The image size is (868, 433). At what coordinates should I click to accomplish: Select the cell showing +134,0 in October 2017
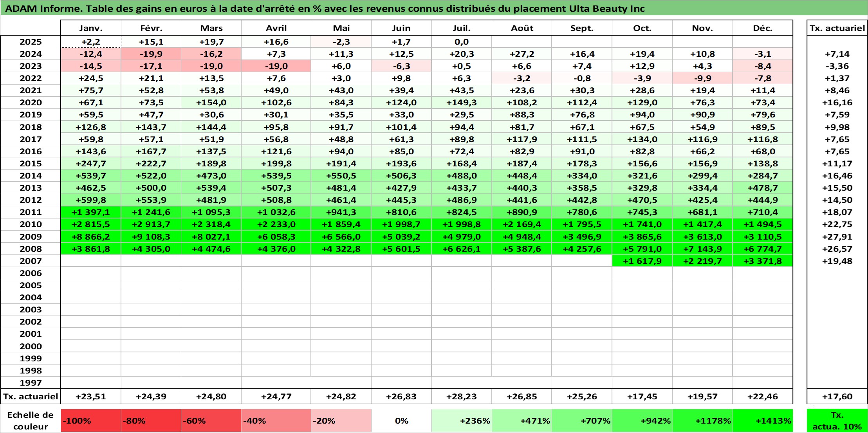tap(642, 139)
